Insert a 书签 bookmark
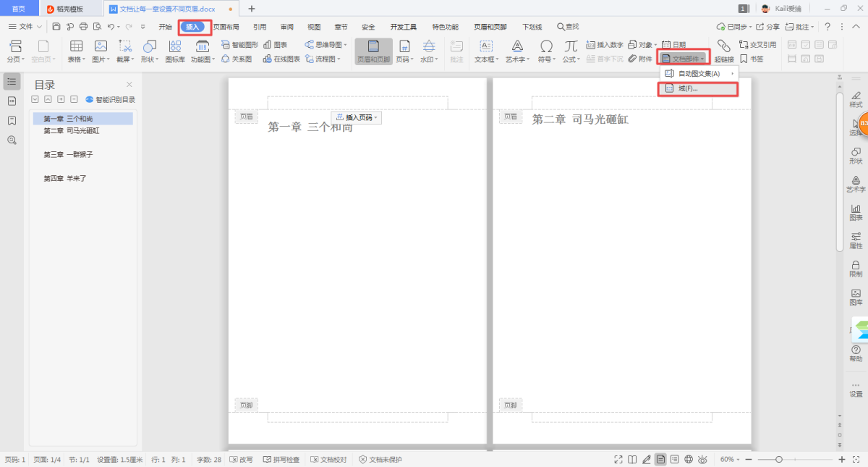 (x=752, y=59)
